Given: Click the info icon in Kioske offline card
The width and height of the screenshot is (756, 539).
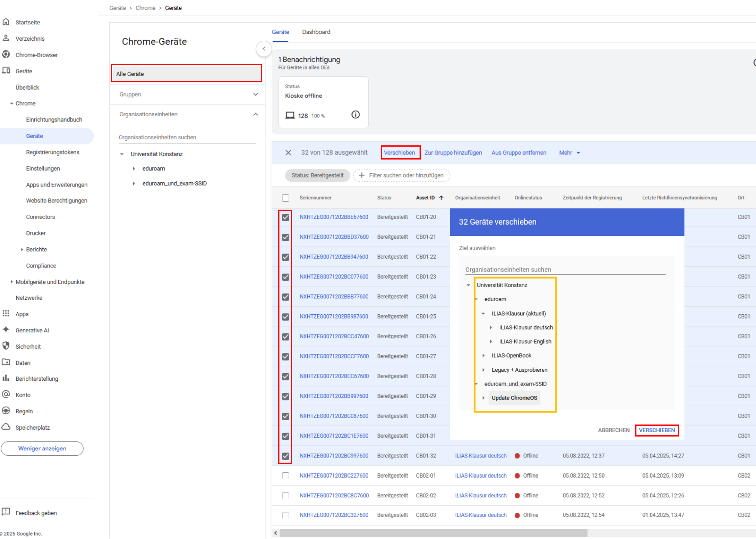Looking at the screenshot, I should point(355,114).
